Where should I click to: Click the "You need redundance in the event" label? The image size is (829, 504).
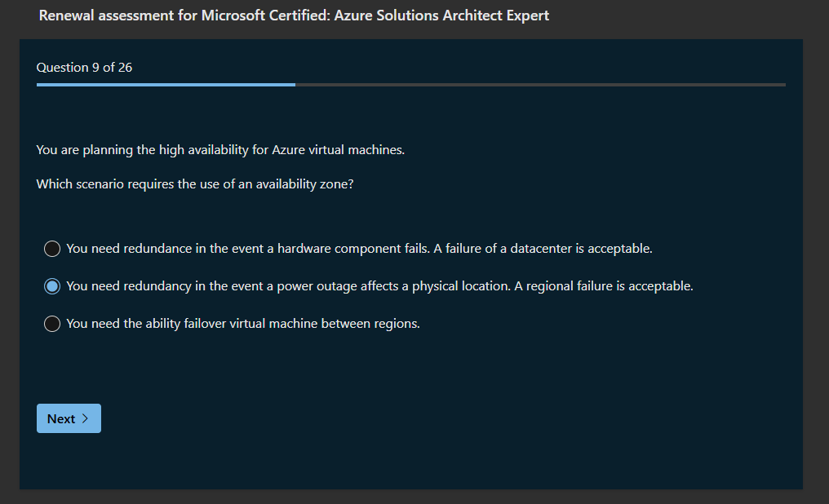pyautogui.click(x=170, y=249)
